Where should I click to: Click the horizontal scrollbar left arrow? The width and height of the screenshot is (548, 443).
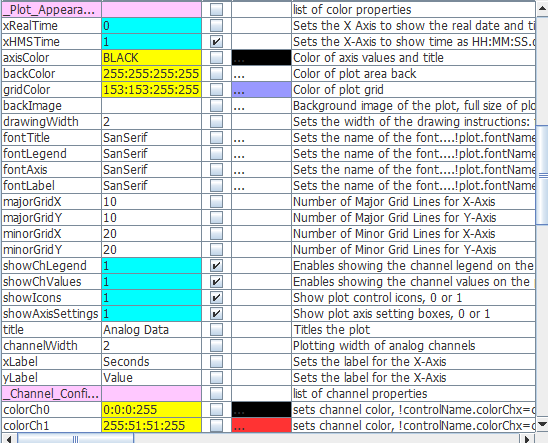tap(9, 438)
